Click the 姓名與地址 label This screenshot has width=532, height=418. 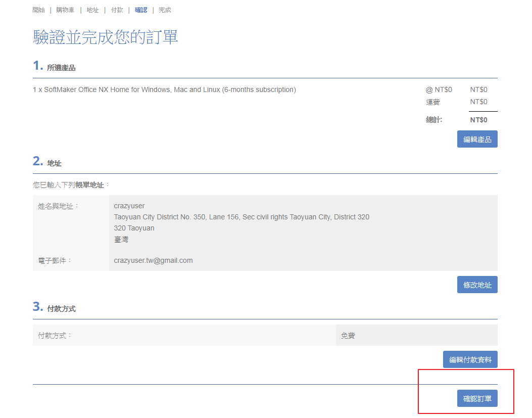58,206
